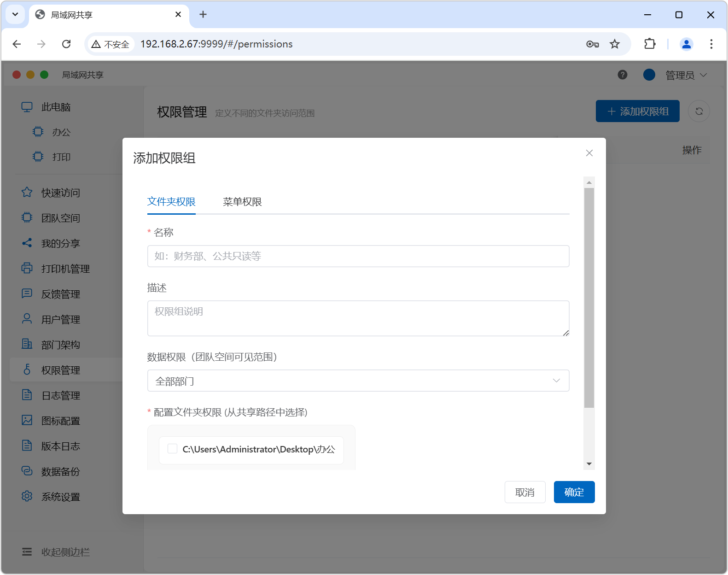Click the 办公 folder chip icon

pyautogui.click(x=38, y=132)
